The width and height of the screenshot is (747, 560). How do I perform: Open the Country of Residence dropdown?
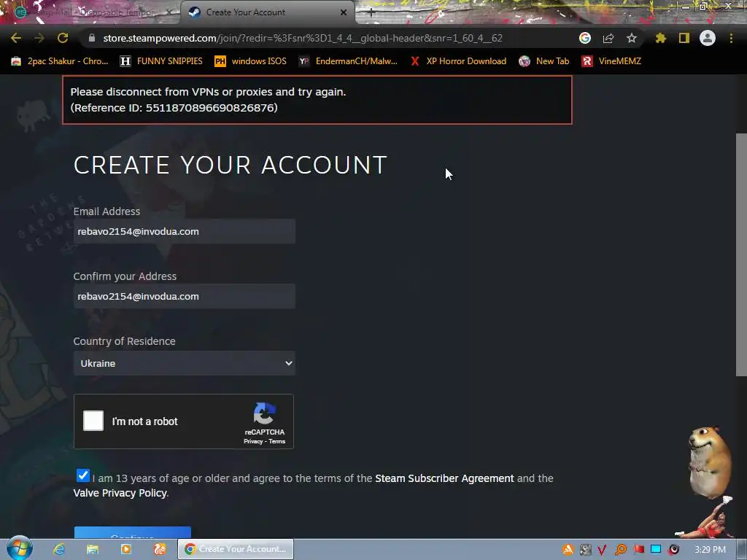[185, 363]
